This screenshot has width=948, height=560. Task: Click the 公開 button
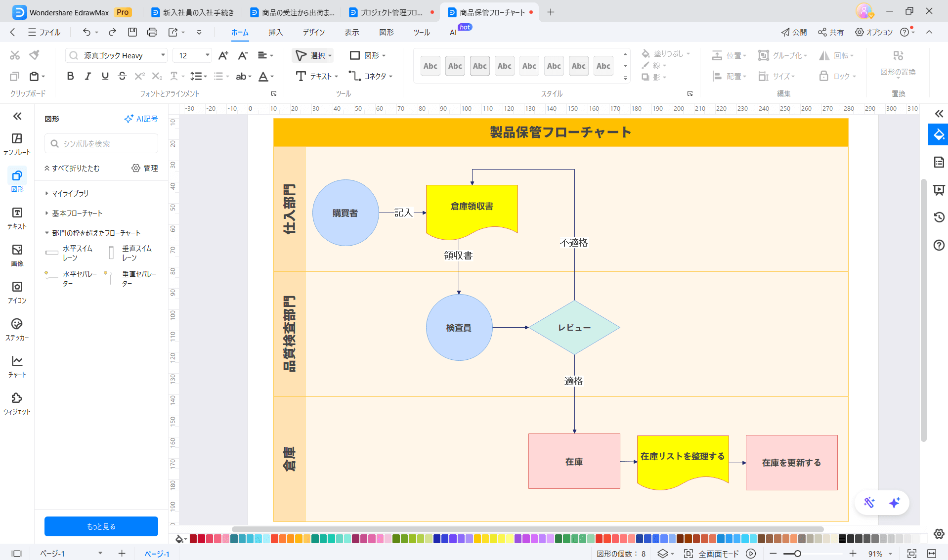pos(794,32)
